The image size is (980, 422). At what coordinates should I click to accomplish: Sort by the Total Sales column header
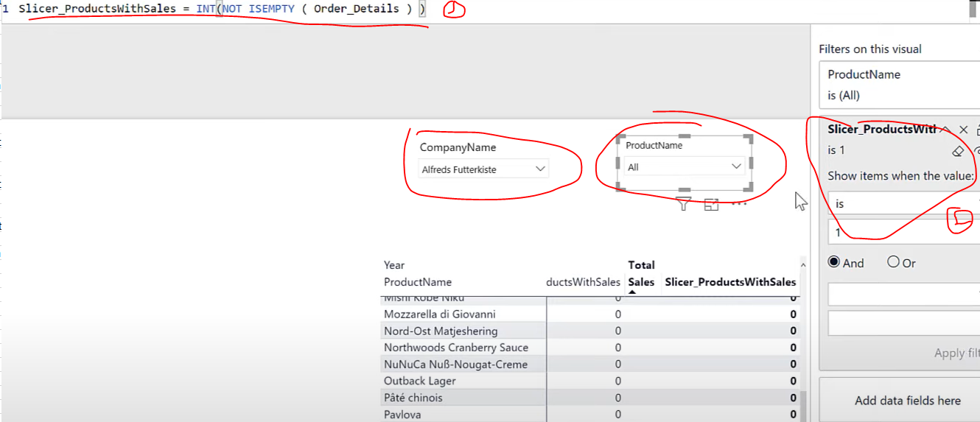[641, 273]
